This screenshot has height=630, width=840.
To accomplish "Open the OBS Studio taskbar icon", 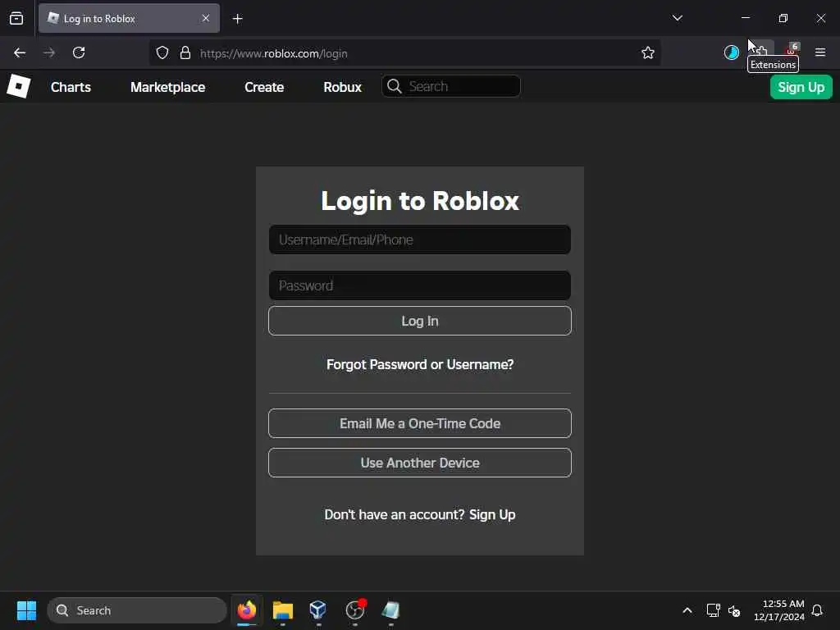I will [355, 610].
